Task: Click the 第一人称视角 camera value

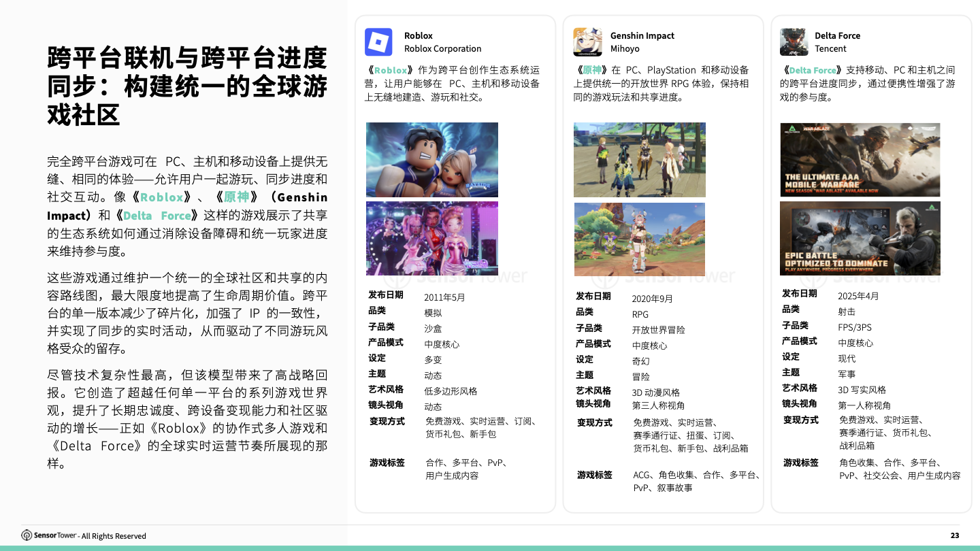Action: click(x=864, y=405)
